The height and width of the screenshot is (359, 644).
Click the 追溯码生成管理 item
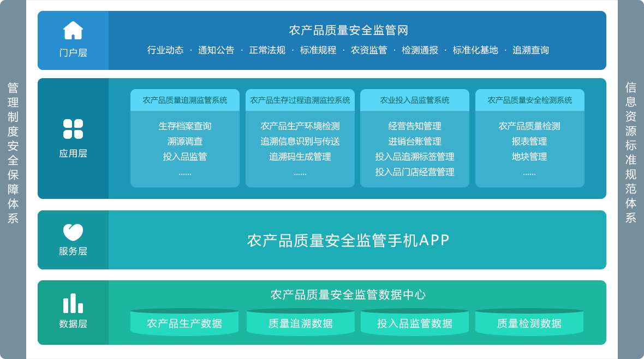(300, 156)
